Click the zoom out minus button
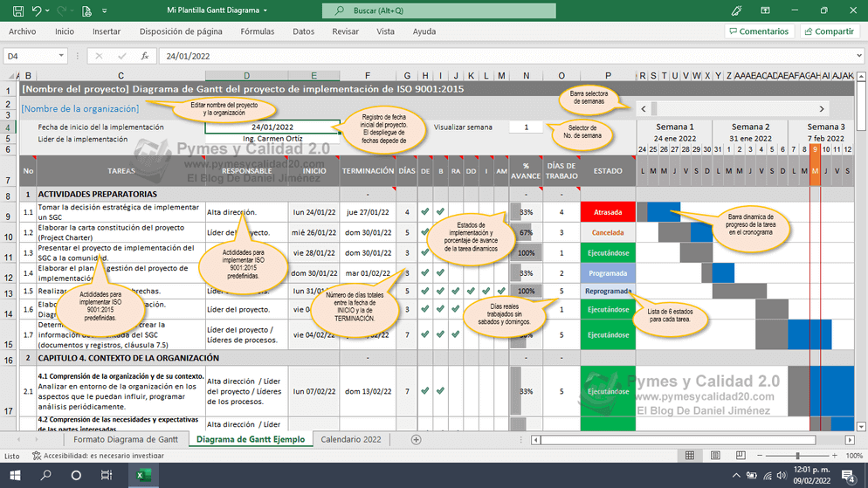 pos(760,456)
